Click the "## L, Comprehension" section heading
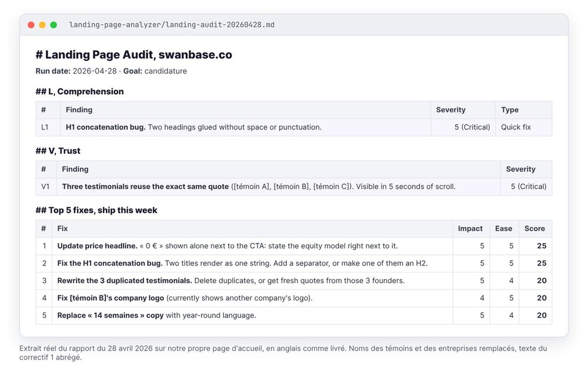 (x=79, y=92)
